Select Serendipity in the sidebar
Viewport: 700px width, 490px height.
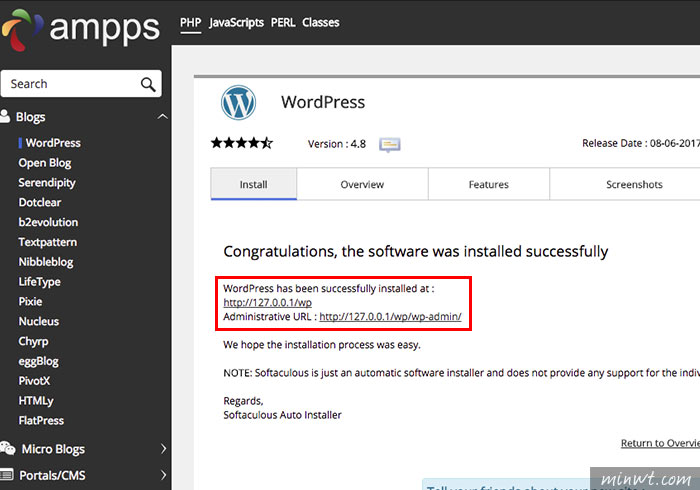pyautogui.click(x=47, y=183)
